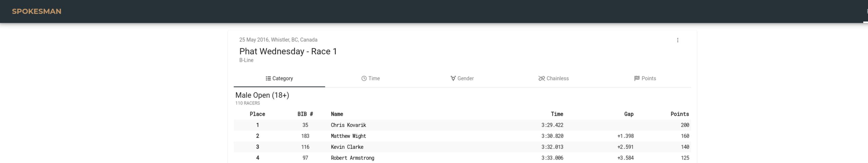Image resolution: width=868 pixels, height=163 pixels.
Task: Click the Time column header
Action: coord(557,114)
